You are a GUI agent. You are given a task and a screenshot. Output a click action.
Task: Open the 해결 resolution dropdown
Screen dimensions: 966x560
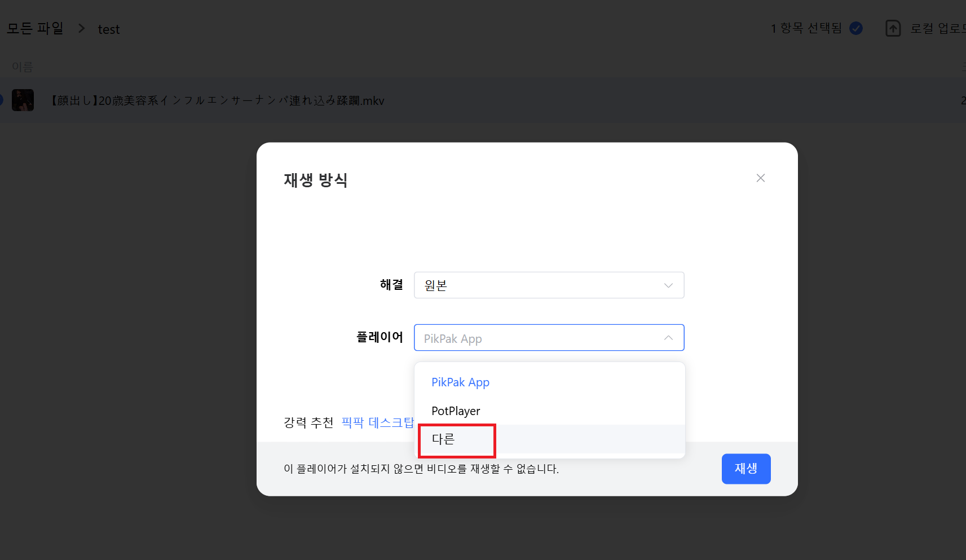[x=549, y=285]
